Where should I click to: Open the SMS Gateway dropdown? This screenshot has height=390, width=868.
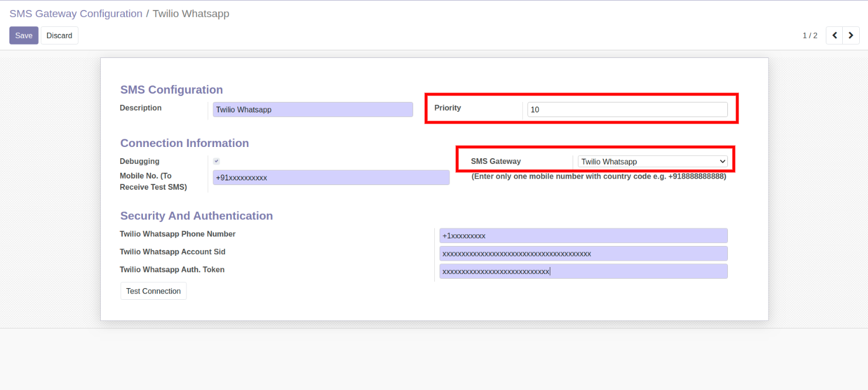click(652, 162)
